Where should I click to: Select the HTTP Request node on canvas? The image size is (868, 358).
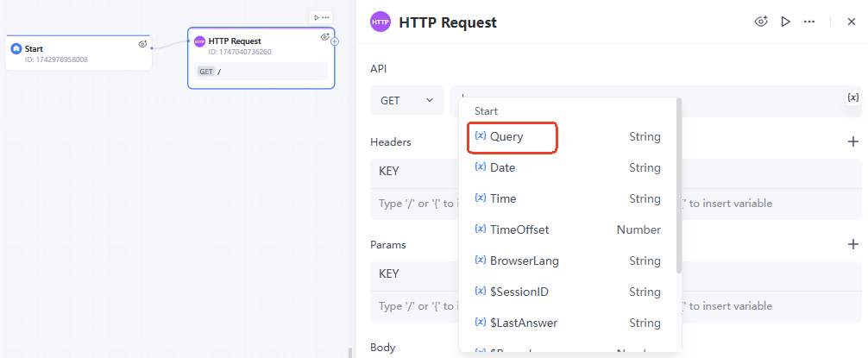pyautogui.click(x=261, y=58)
